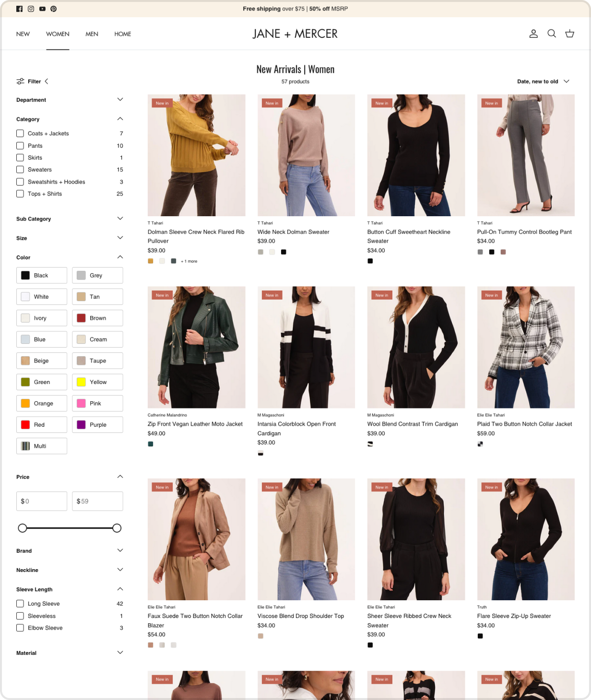Choose striped swatch under Wool Blend Cardigan
This screenshot has height=700, width=591.
[370, 444]
